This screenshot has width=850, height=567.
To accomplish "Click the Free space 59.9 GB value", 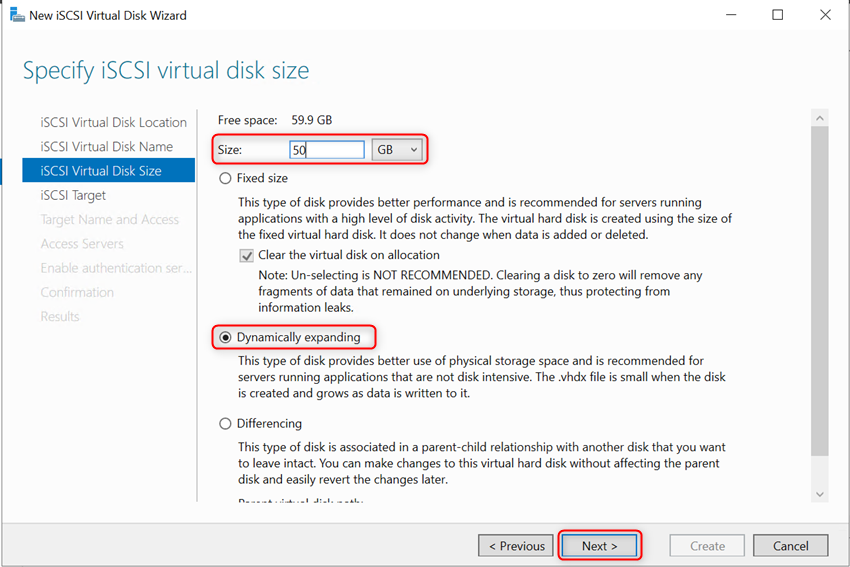I will pos(312,120).
